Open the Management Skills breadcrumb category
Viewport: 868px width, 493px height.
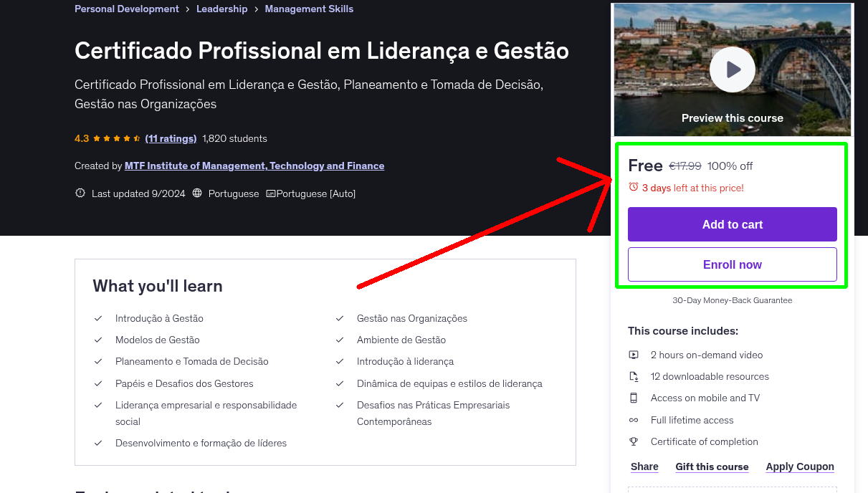point(309,9)
